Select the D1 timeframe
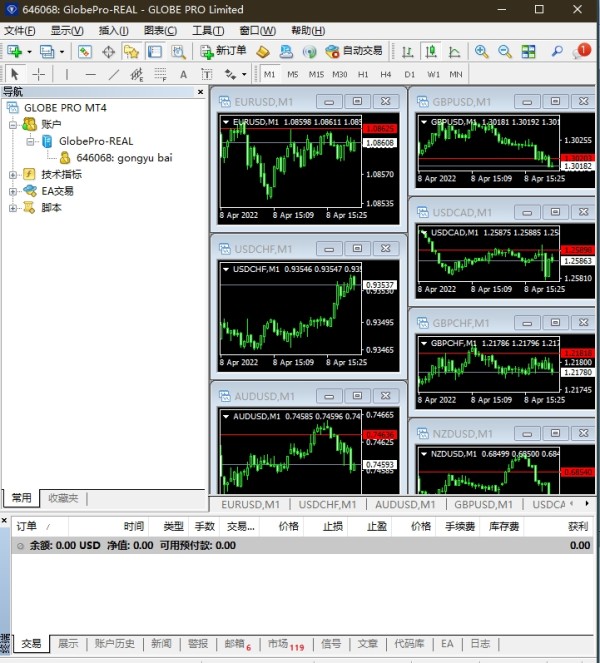Viewport: 600px width, 663px height. click(x=409, y=74)
